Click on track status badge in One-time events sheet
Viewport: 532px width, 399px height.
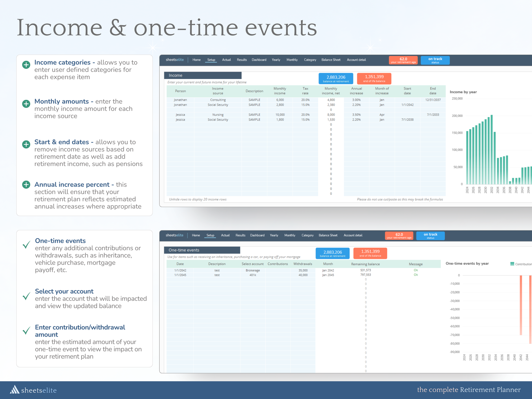(430, 236)
